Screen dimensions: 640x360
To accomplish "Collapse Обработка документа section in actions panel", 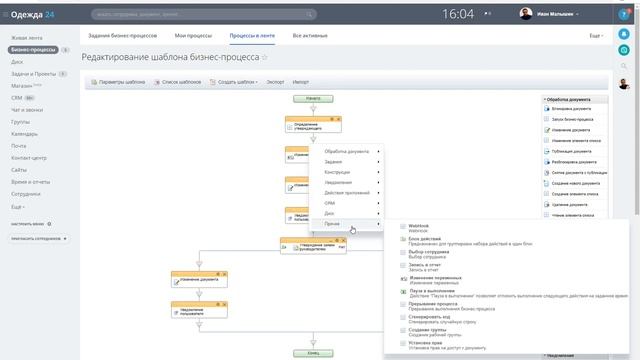I will 567,99.
